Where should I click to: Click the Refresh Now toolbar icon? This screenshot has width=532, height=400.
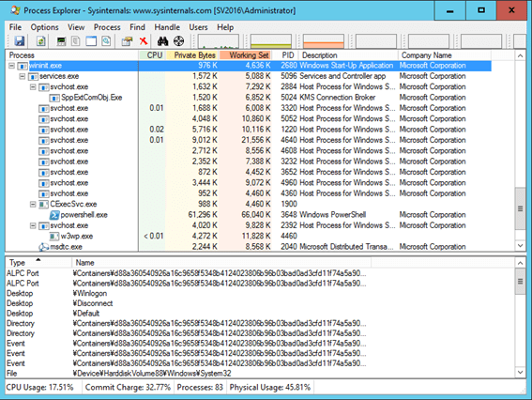[40, 41]
